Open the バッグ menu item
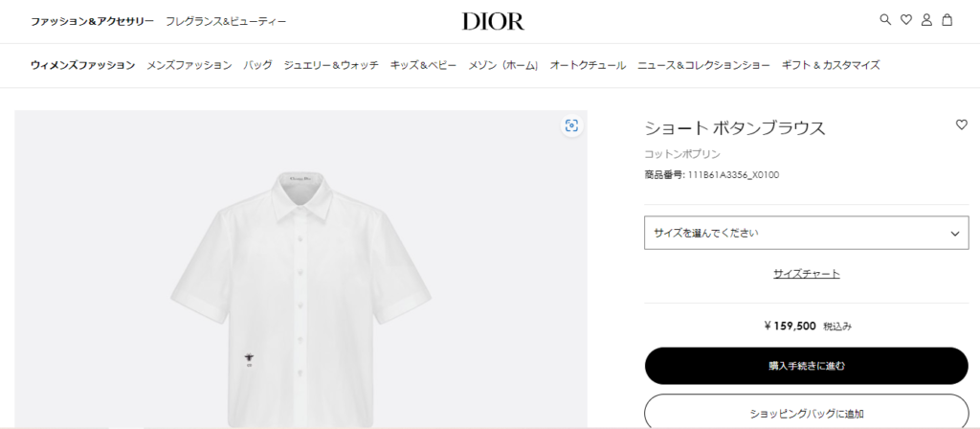The image size is (980, 429). pyautogui.click(x=258, y=65)
